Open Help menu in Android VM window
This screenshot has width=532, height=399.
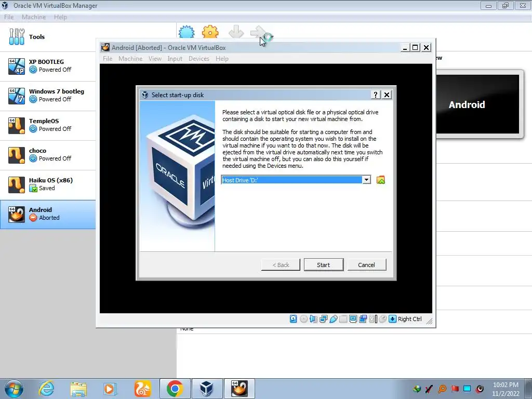coord(222,58)
